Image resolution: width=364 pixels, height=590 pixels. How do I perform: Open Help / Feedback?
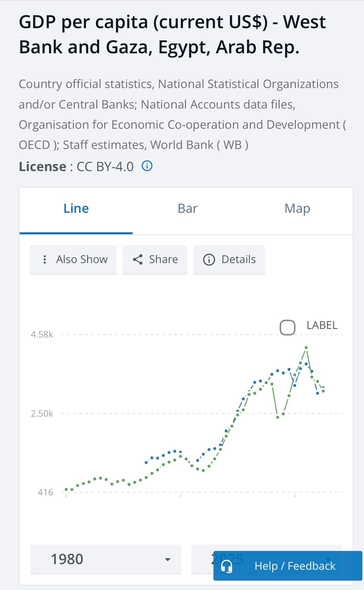(x=288, y=566)
